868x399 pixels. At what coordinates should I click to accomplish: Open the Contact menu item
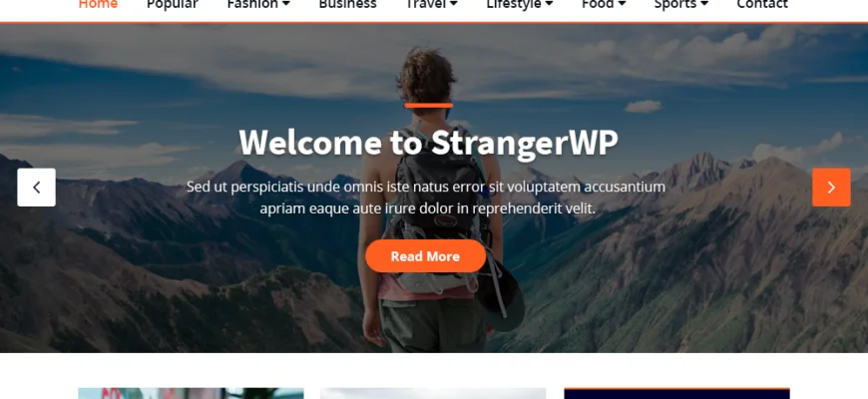[x=762, y=4]
